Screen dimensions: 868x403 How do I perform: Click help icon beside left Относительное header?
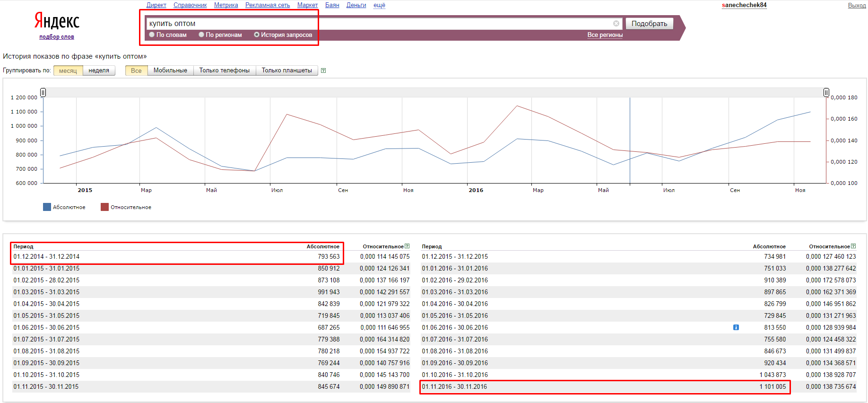tap(407, 246)
